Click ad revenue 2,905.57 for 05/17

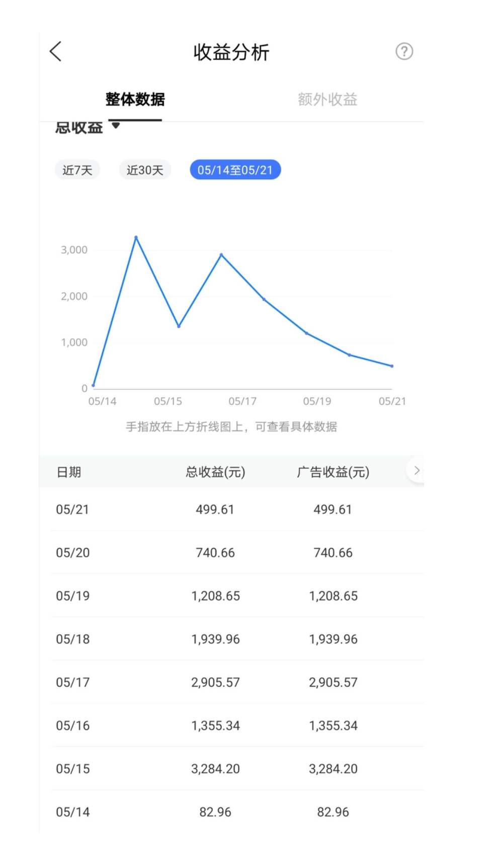[333, 683]
